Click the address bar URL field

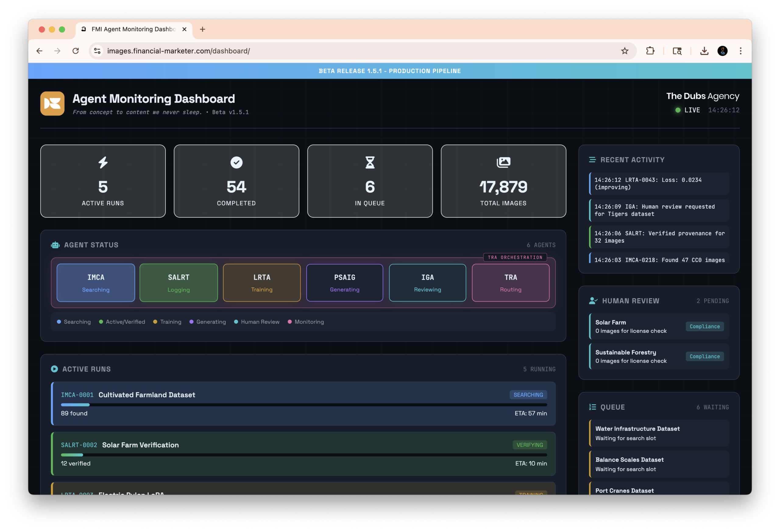(336, 51)
